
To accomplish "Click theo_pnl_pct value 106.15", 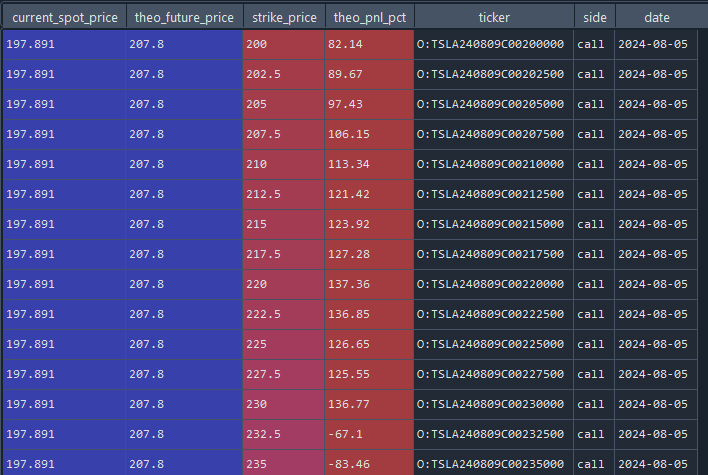I will pos(369,134).
